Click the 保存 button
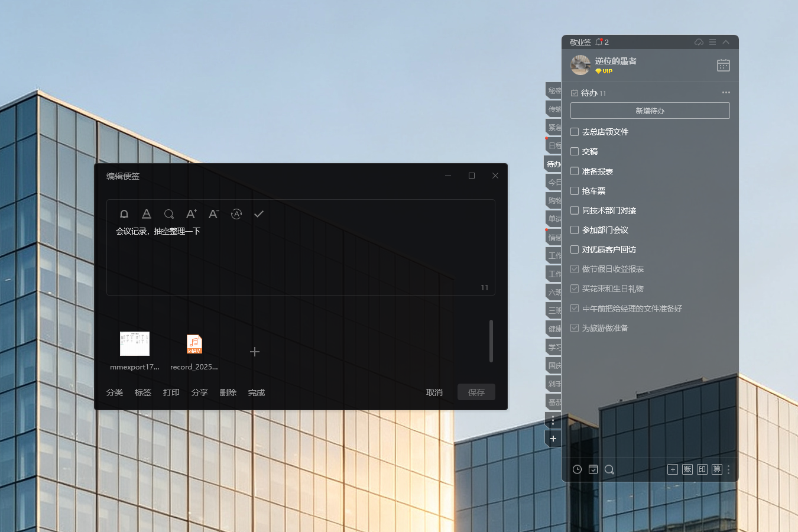Viewport: 798px width, 532px height. 476,392
